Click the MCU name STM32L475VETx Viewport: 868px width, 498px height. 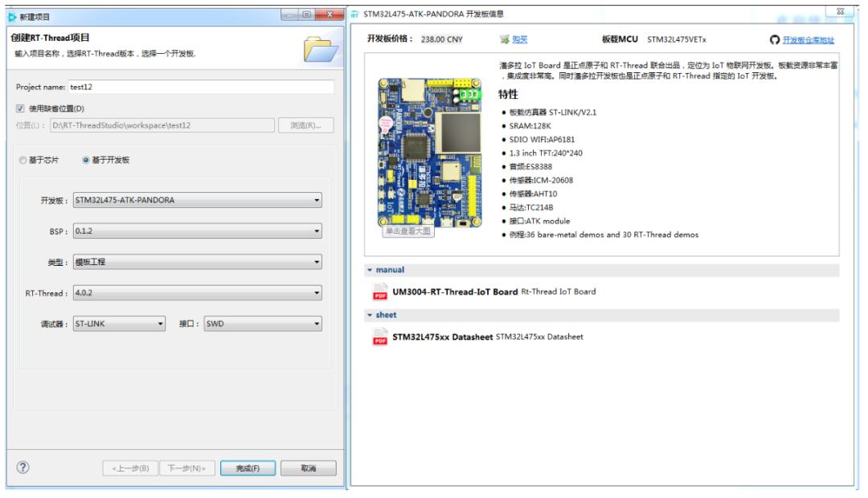(x=677, y=39)
